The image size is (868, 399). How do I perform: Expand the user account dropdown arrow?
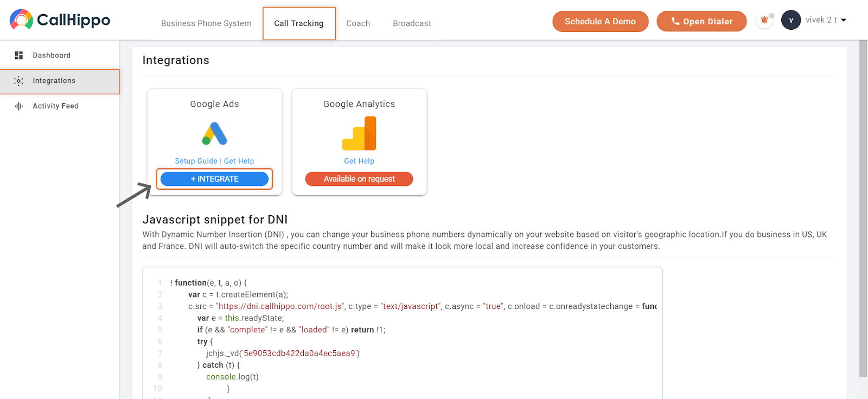point(844,20)
